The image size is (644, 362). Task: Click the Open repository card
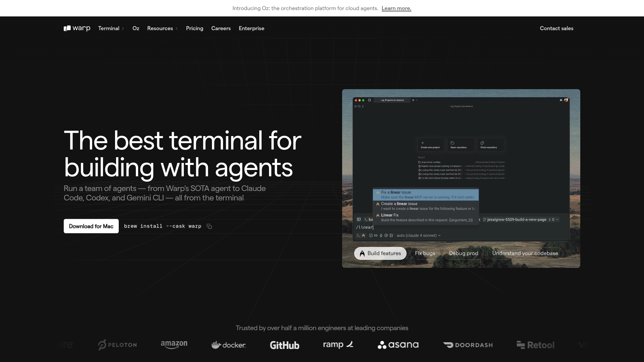tap(461, 145)
